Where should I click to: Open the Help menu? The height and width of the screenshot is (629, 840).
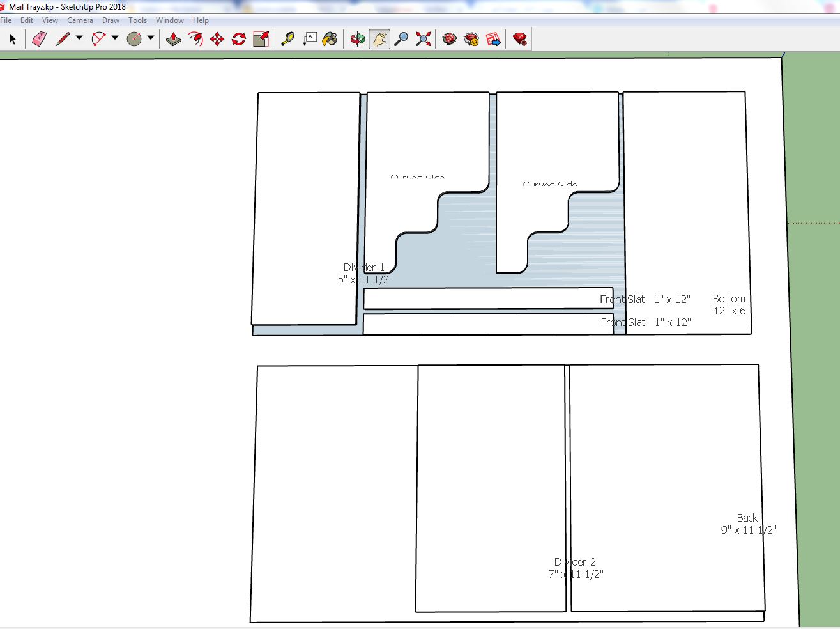pyautogui.click(x=201, y=20)
